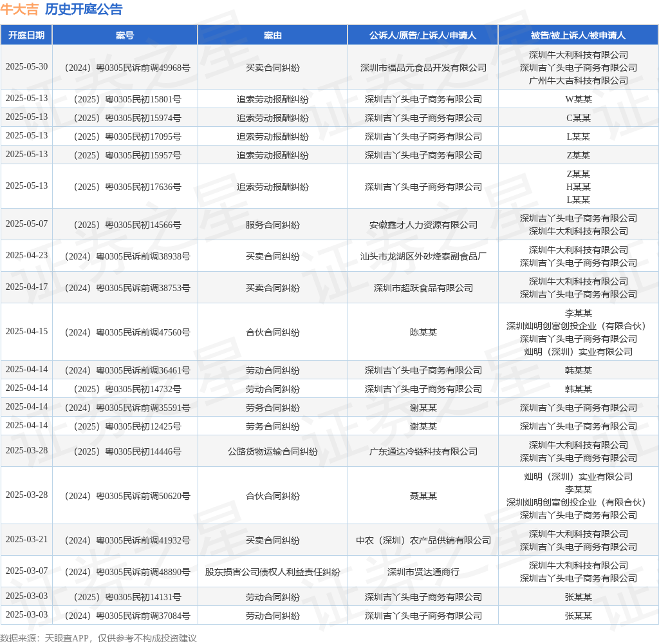Select date cell 2025-03-21
This screenshot has width=659, height=644.
(x=26, y=539)
